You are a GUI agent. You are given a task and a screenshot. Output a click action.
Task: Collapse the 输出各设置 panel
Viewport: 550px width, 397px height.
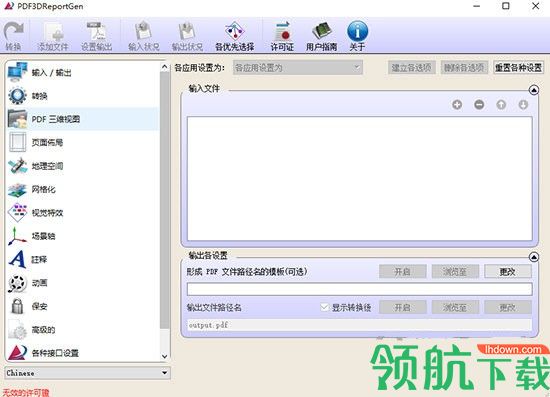[x=534, y=257]
